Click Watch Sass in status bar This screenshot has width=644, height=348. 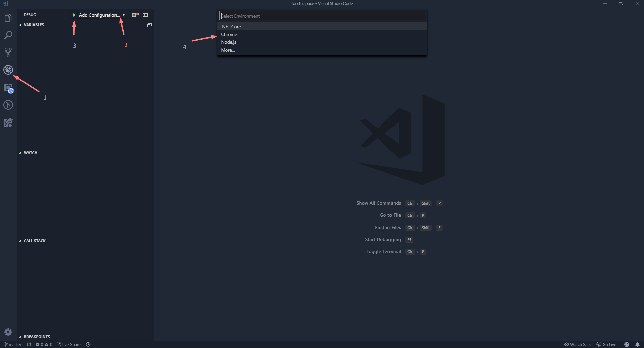pyautogui.click(x=578, y=344)
